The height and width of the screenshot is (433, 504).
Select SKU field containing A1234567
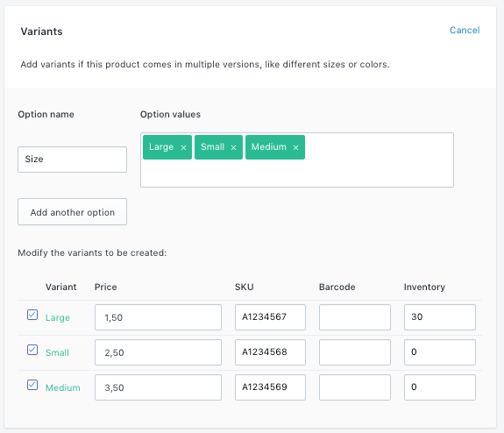tap(270, 317)
